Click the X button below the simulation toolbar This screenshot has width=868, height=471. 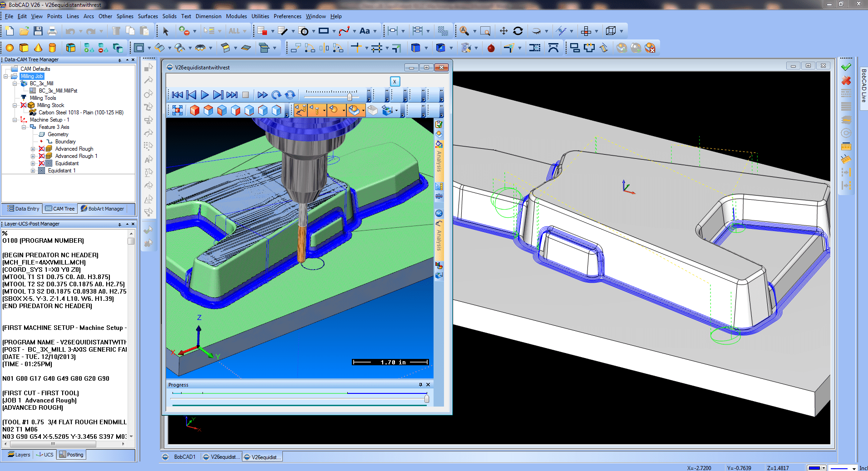[x=395, y=81]
